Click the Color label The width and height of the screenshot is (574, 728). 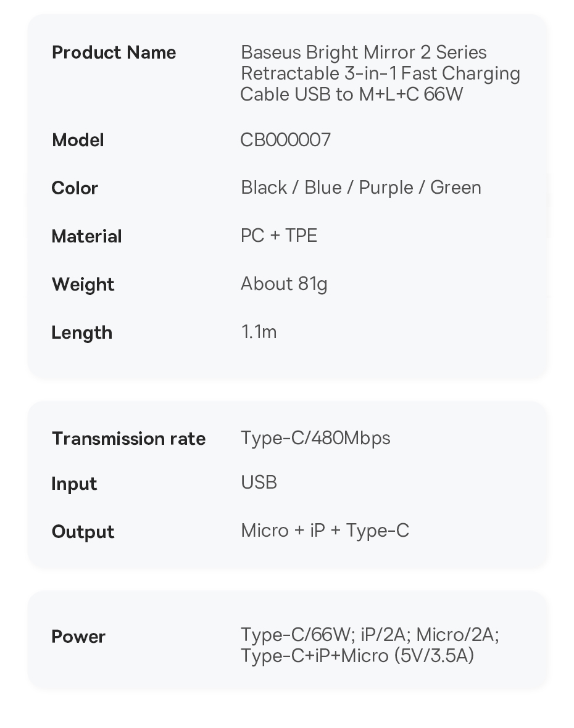point(75,188)
